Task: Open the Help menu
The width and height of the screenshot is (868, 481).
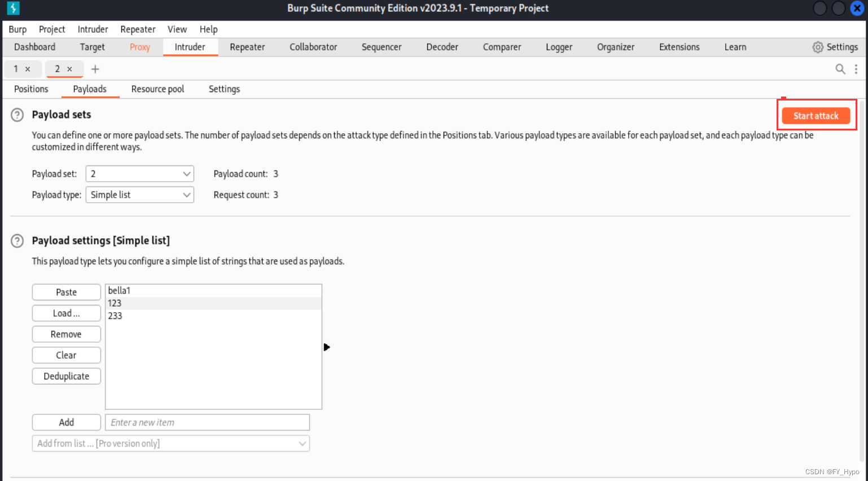Action: (x=208, y=29)
